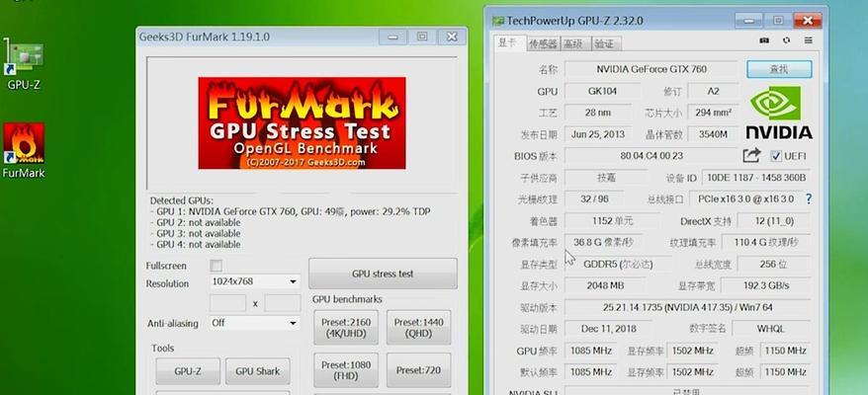Click the GPU value GK104
The image size is (868, 395).
point(602,91)
